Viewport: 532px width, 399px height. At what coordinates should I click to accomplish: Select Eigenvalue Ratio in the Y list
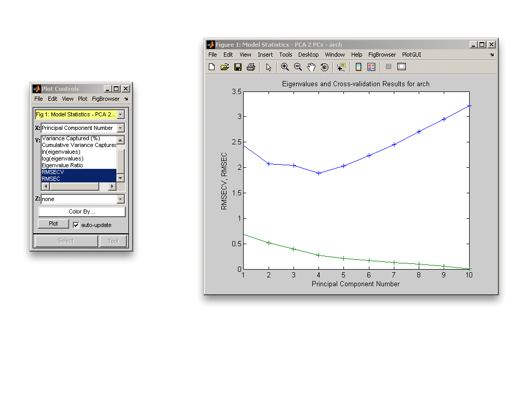tap(62, 165)
